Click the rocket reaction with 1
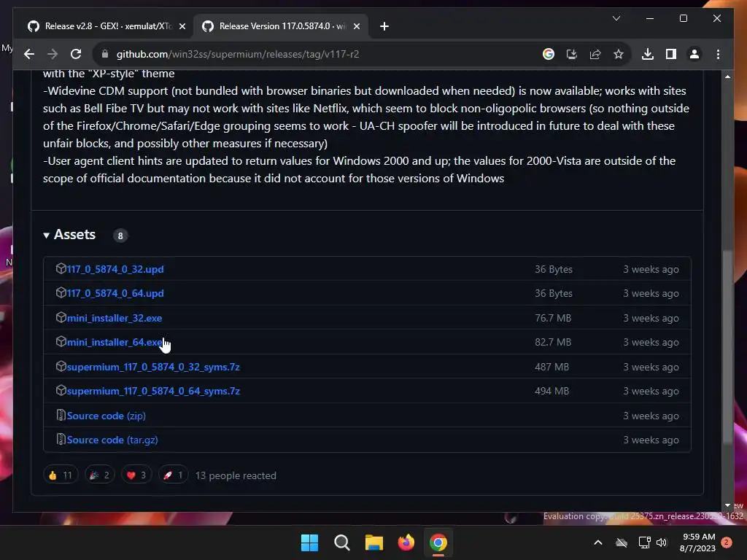Screen dimensions: 747x560 173,475
